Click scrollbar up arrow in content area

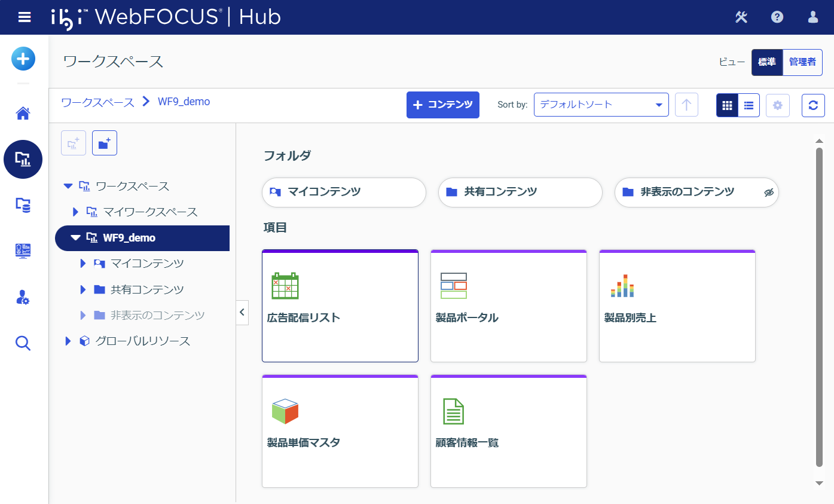(820, 141)
